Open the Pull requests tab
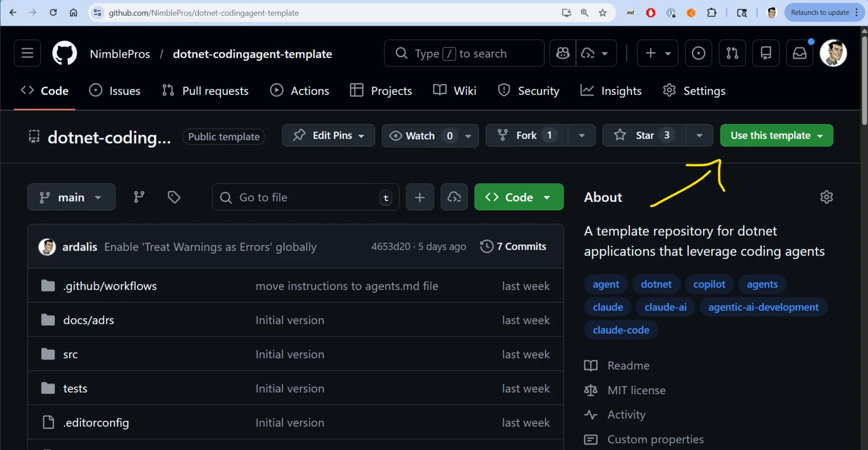 (205, 91)
